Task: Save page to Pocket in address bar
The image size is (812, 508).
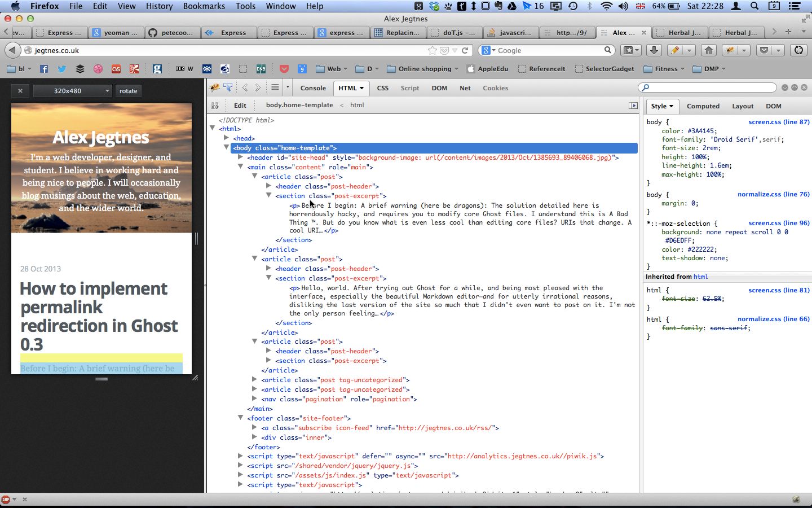Action: (x=444, y=50)
